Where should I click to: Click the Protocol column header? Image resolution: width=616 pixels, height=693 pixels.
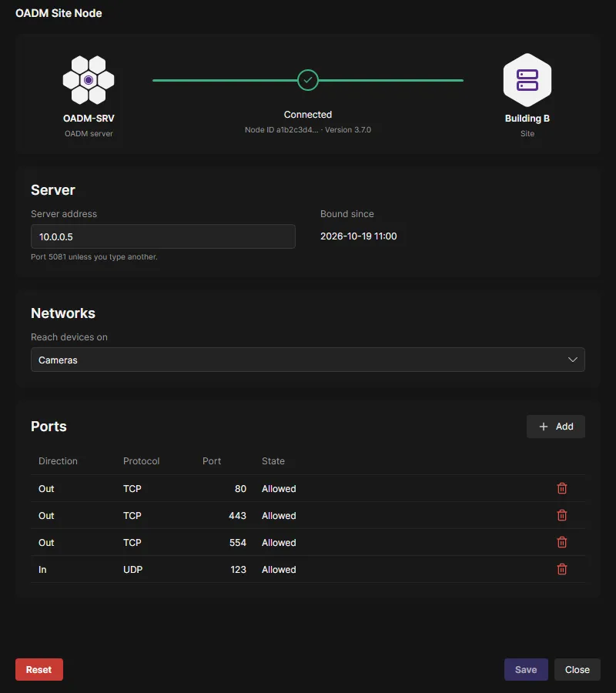[142, 461]
